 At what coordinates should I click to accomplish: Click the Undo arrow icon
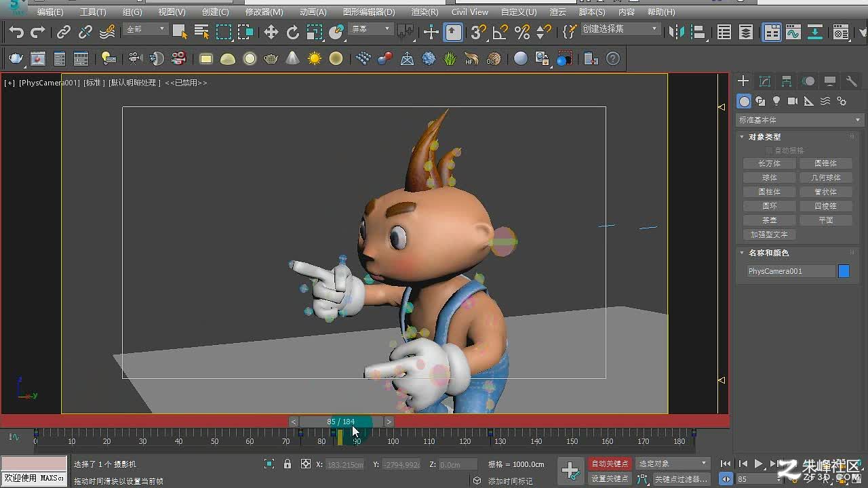(16, 32)
